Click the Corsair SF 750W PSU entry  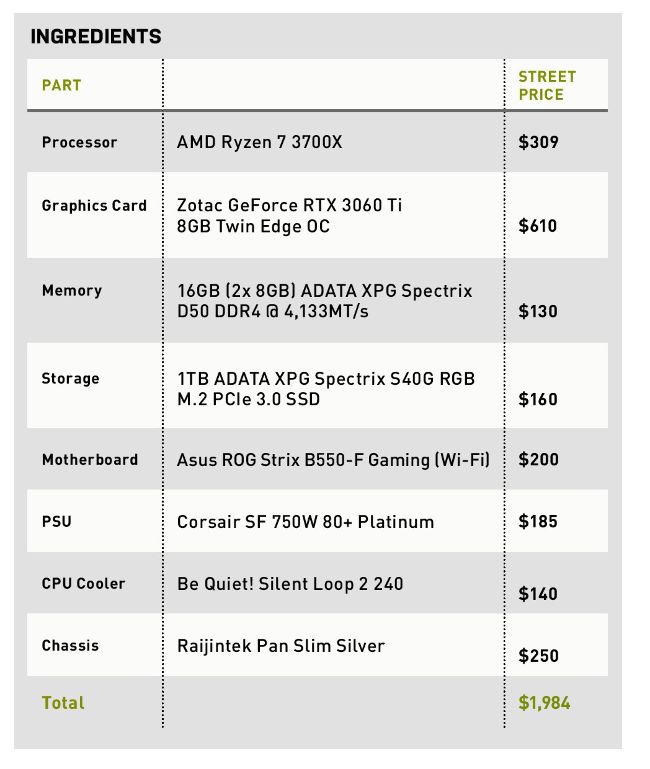pyautogui.click(x=305, y=522)
